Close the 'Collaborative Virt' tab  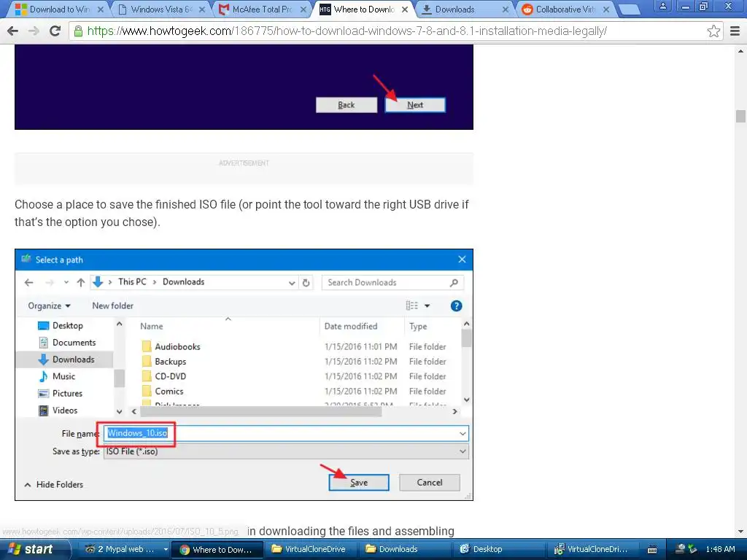point(606,9)
